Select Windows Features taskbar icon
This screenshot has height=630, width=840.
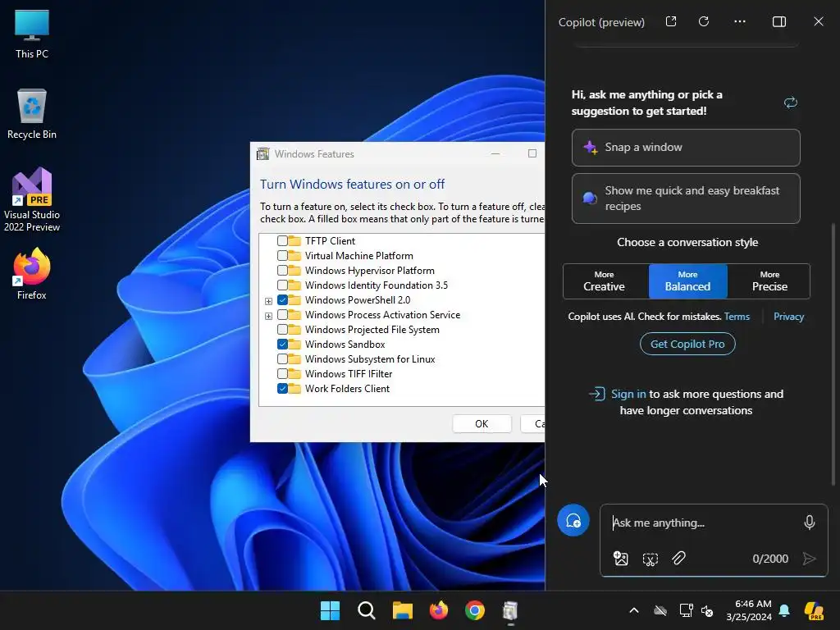point(510,610)
